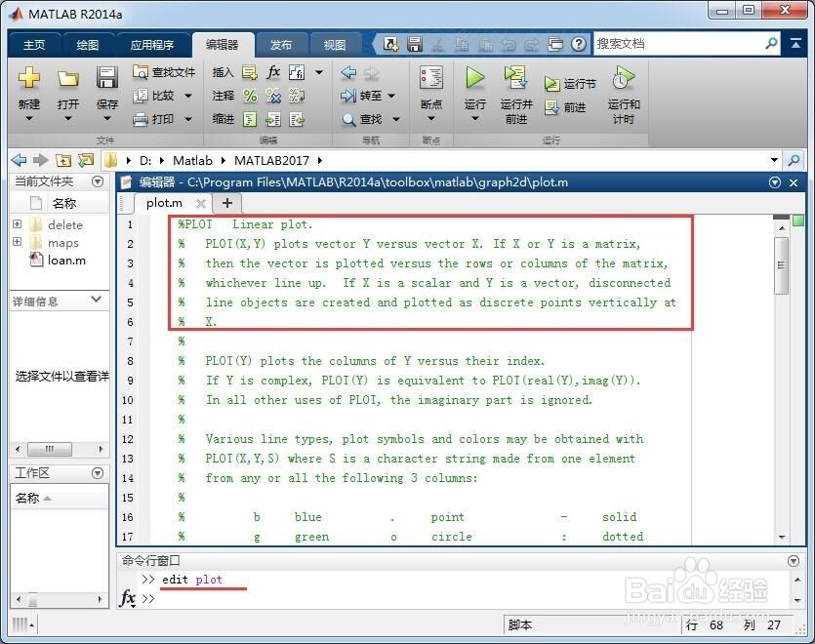Switch to the 发布 tab

click(281, 45)
